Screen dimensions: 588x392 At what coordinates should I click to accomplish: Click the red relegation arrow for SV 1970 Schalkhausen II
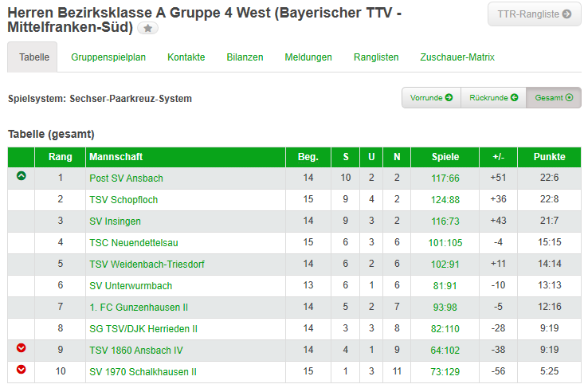[22, 369]
